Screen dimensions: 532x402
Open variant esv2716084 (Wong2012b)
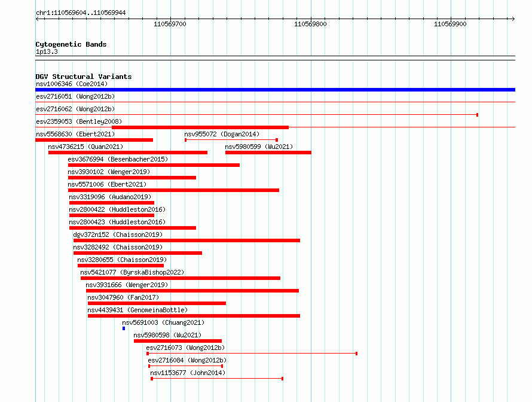tap(187, 360)
